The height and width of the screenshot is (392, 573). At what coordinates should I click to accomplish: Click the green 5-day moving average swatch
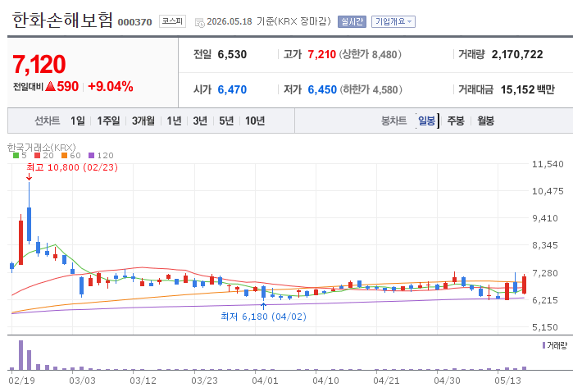coord(16,156)
